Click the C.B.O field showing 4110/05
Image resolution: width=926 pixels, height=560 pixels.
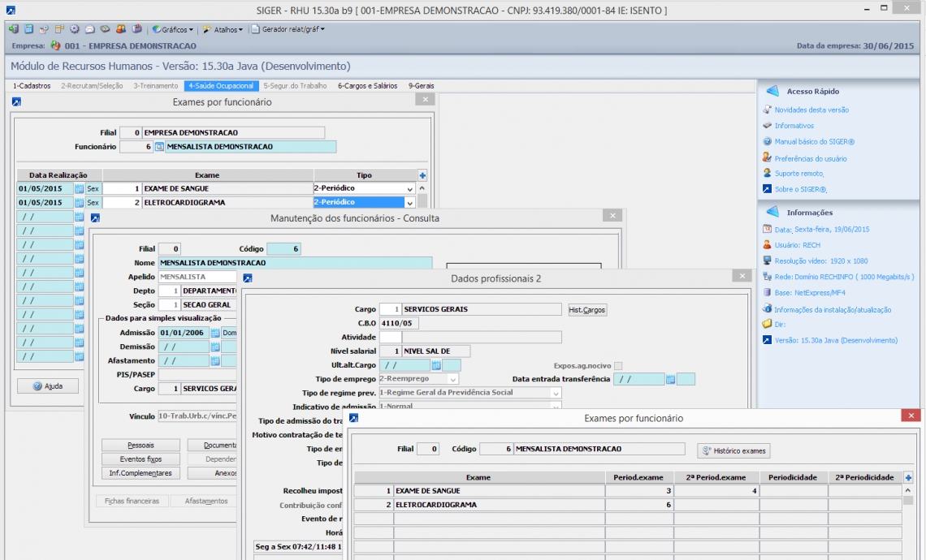pyautogui.click(x=399, y=323)
